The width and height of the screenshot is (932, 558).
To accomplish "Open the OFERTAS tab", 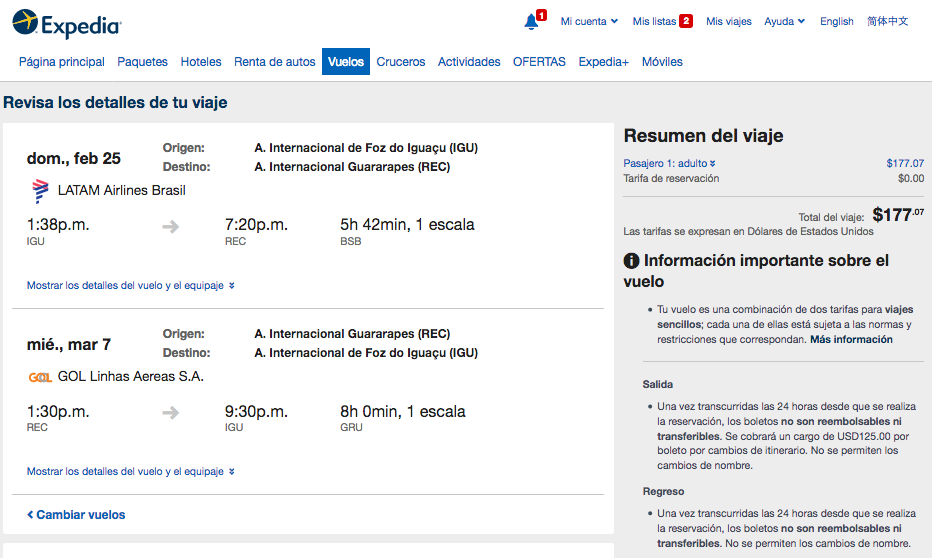I will point(539,62).
